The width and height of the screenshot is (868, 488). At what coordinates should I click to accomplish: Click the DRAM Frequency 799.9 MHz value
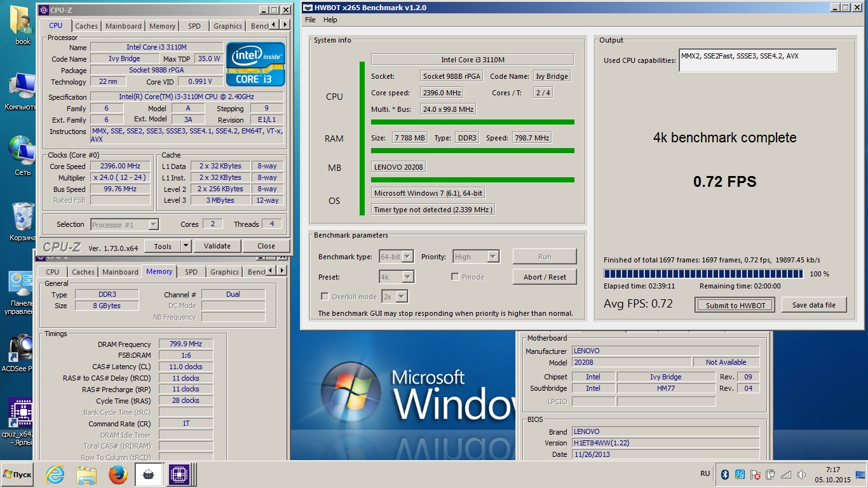186,344
